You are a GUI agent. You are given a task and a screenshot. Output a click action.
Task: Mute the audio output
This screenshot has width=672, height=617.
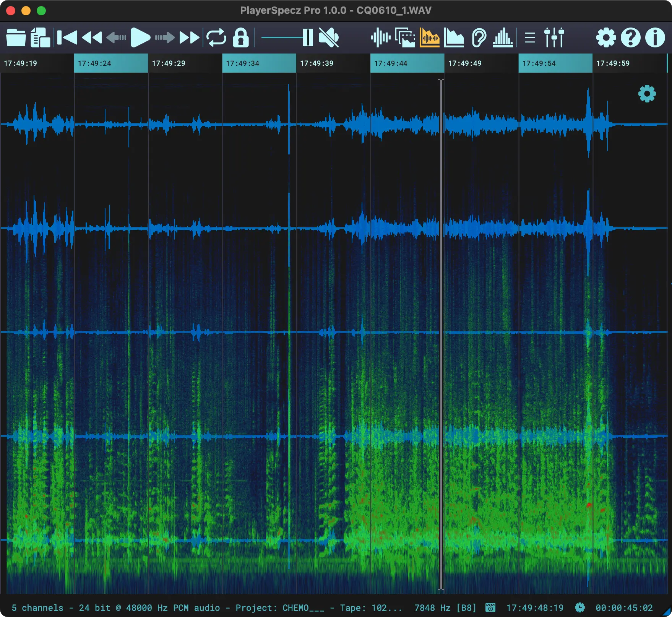point(330,37)
